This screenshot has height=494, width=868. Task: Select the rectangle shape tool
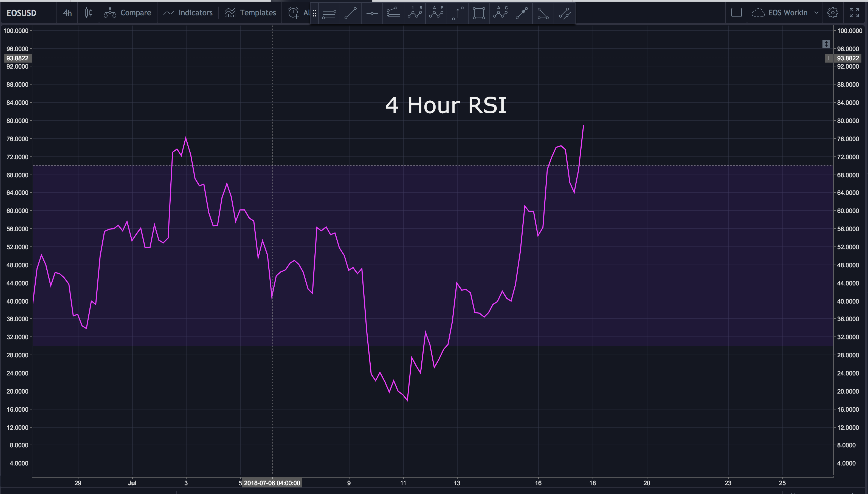tap(479, 13)
